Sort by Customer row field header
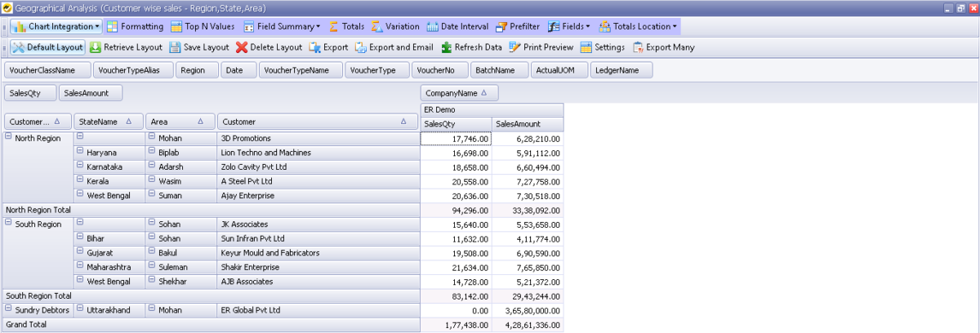 click(x=318, y=122)
